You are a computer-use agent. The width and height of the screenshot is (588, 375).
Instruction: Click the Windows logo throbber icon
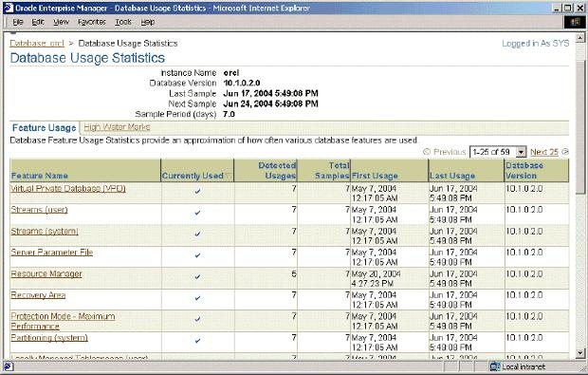tap(574, 22)
